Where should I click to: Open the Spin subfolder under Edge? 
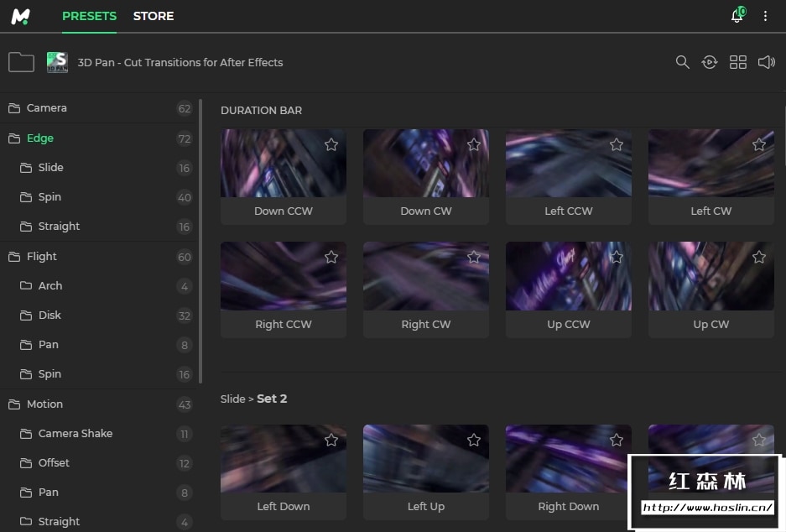[99, 197]
